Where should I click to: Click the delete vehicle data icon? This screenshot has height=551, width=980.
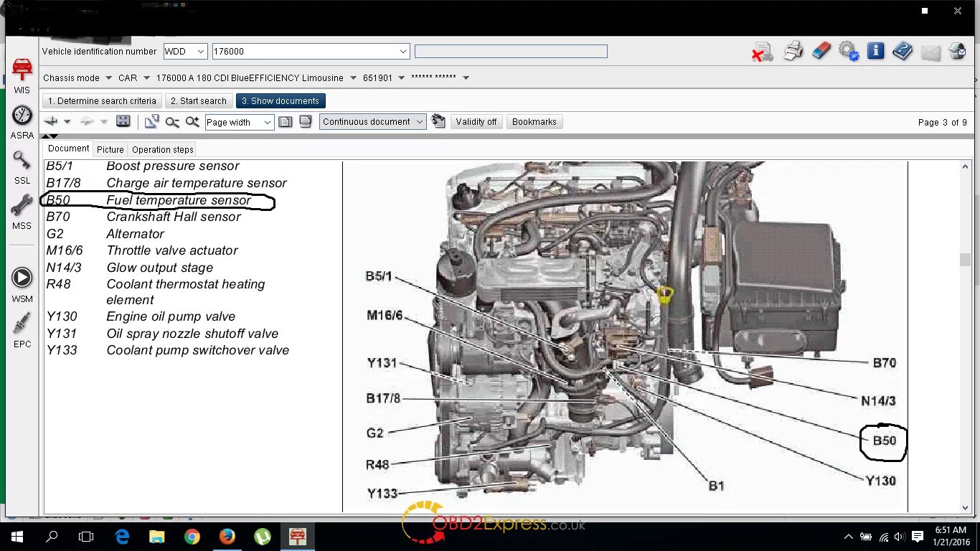coord(762,52)
